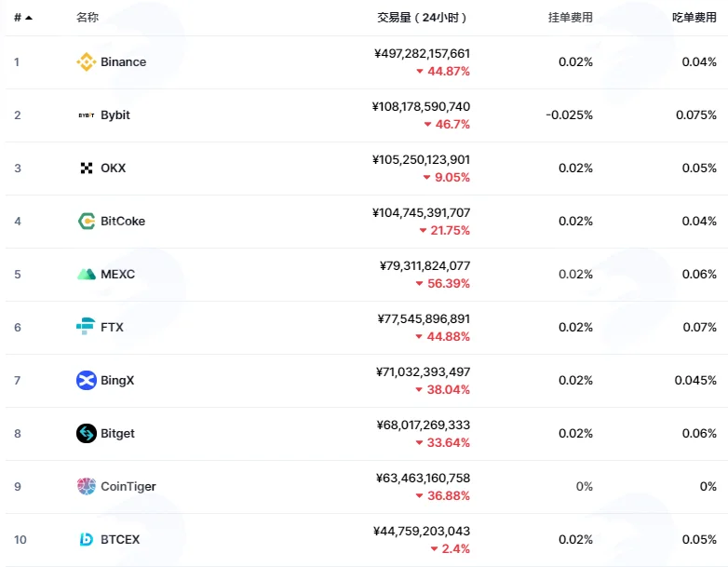Click the BTCEX logo icon
The height and width of the screenshot is (567, 728).
point(87,539)
